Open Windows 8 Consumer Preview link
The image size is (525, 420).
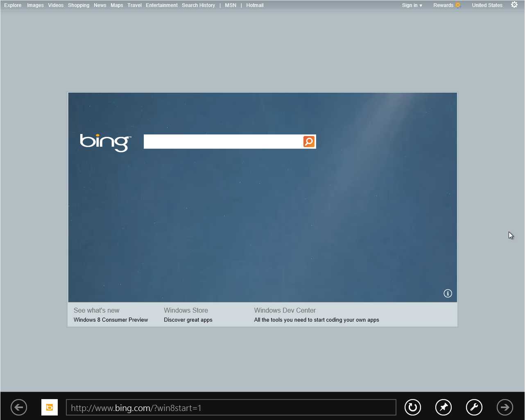click(x=111, y=320)
